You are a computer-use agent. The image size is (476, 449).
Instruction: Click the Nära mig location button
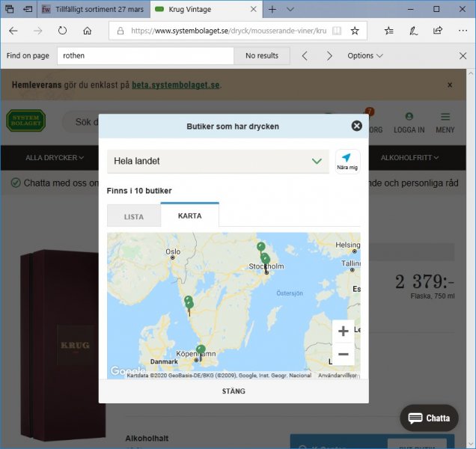pyautogui.click(x=347, y=161)
